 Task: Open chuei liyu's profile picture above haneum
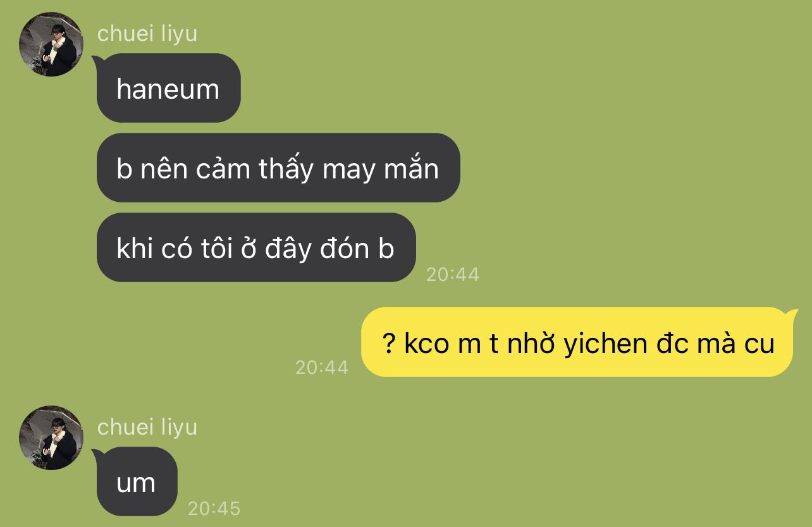pyautogui.click(x=51, y=44)
